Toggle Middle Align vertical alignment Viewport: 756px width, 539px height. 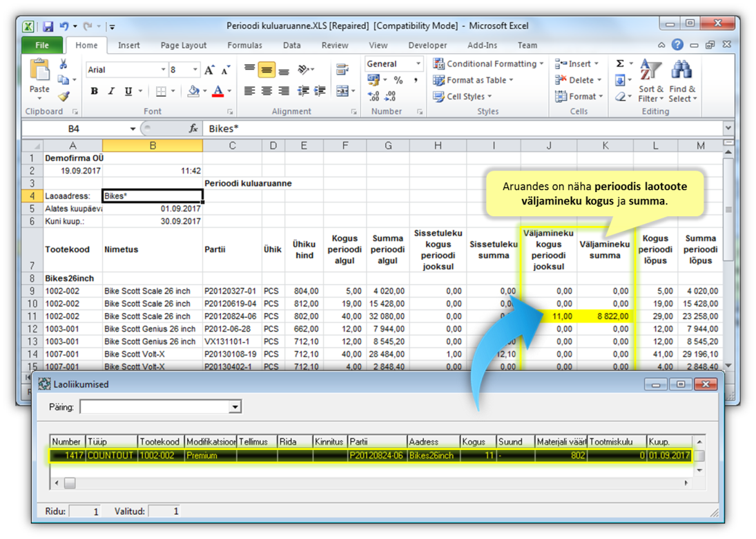coord(266,70)
